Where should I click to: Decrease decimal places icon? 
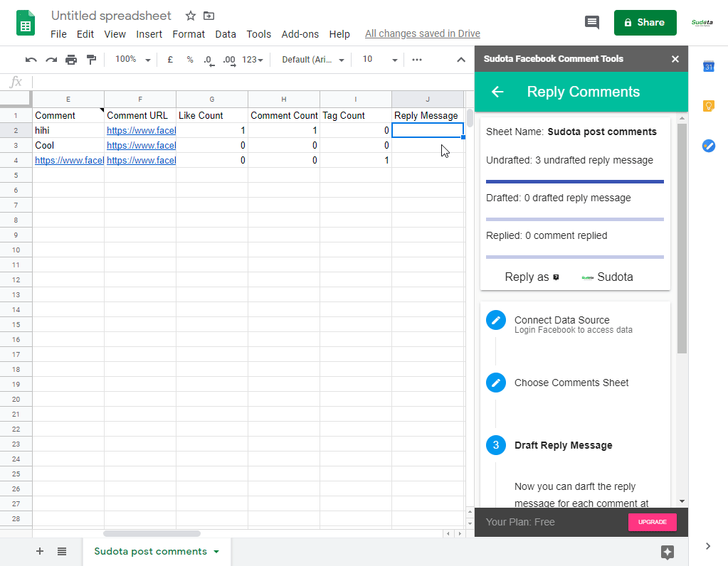click(x=209, y=60)
